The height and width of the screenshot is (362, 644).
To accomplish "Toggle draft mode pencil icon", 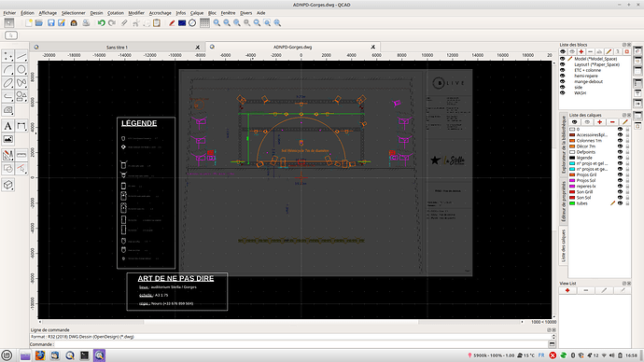I will [172, 23].
